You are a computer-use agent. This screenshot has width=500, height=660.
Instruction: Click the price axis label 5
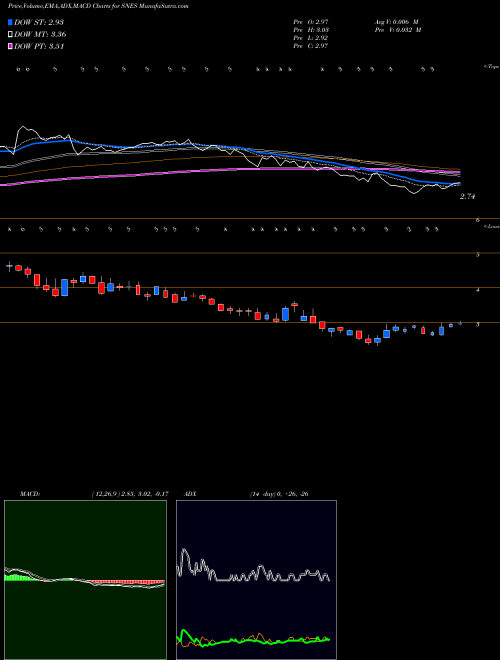tap(478, 255)
